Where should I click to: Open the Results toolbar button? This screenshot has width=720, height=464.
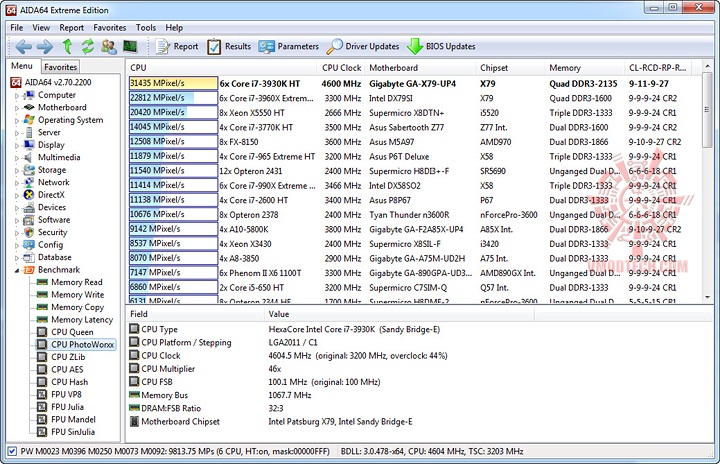coord(229,46)
